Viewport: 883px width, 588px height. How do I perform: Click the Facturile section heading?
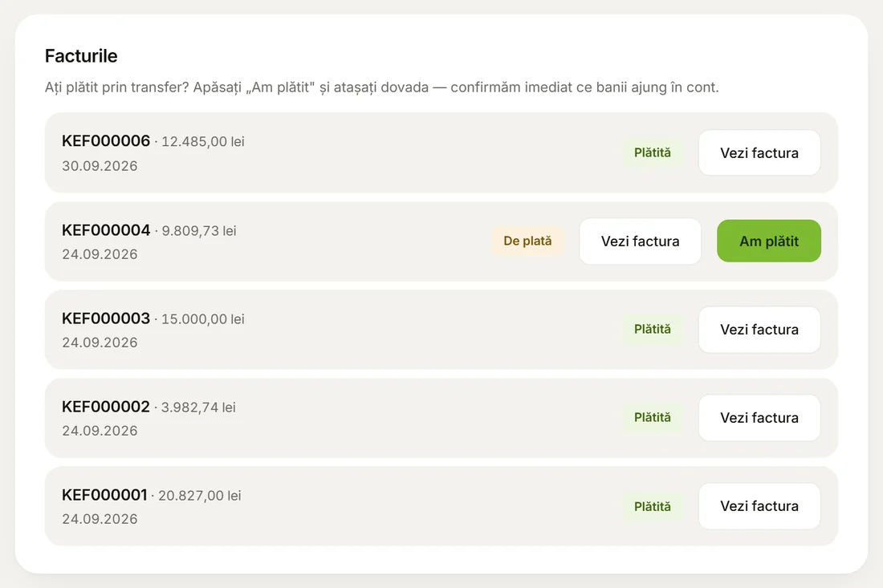(81, 55)
